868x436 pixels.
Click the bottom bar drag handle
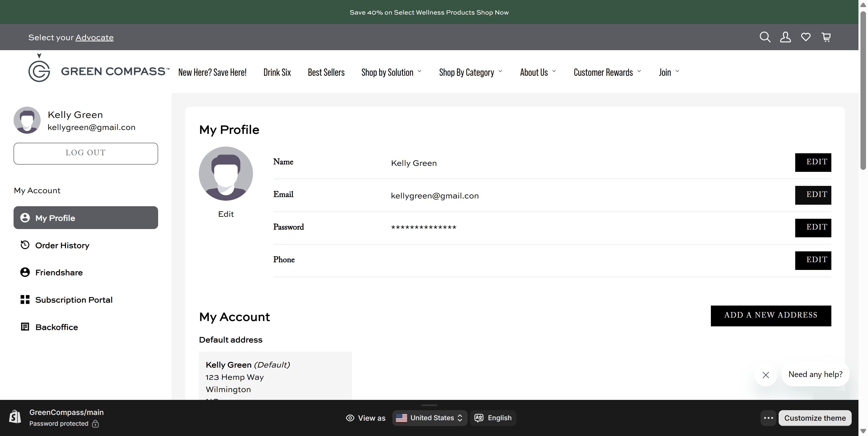(429, 405)
